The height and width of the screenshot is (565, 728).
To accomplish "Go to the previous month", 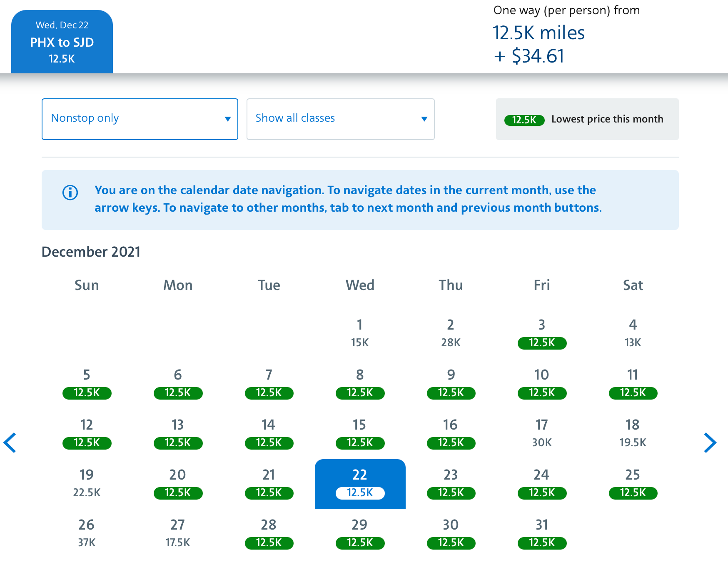I will click(10, 442).
